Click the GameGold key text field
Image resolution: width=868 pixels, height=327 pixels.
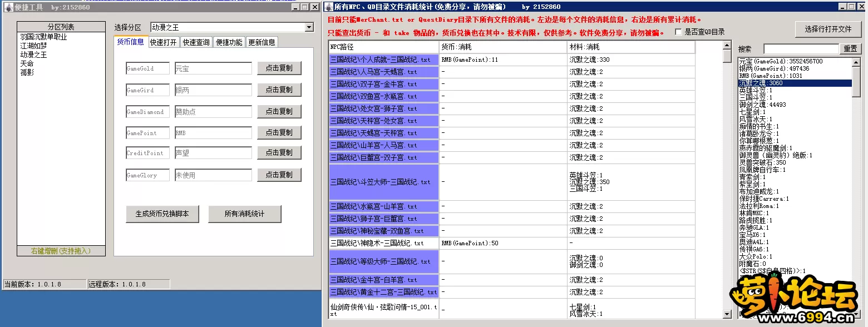[x=147, y=68]
